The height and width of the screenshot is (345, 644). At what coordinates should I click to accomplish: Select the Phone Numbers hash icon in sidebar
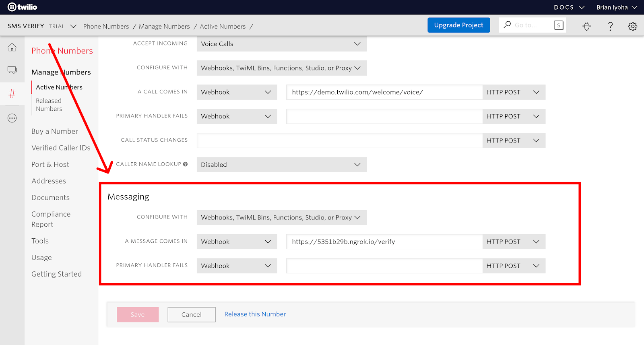(12, 94)
